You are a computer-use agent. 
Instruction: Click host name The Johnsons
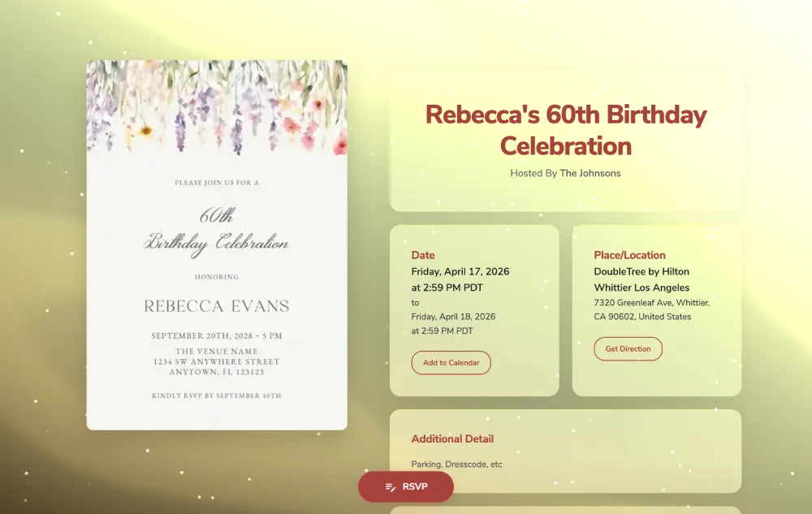(590, 173)
